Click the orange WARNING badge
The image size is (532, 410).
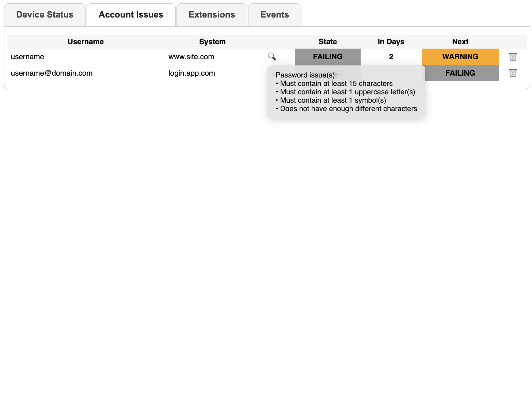tap(460, 57)
